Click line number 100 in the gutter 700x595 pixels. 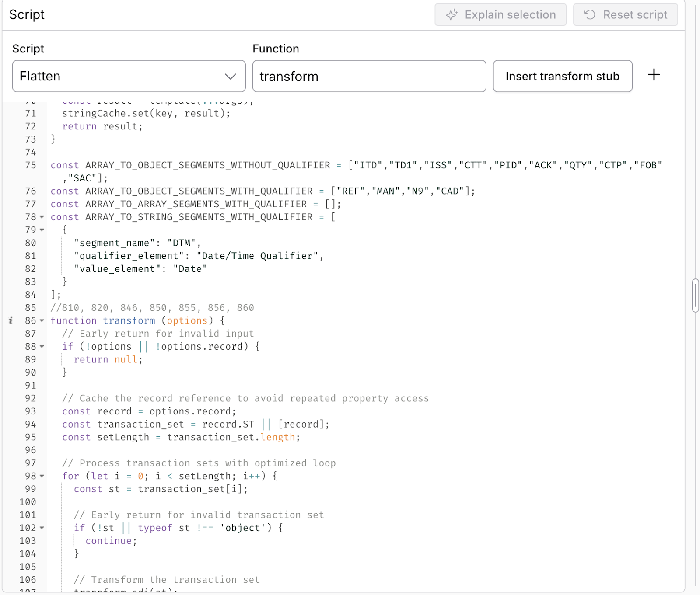point(28,502)
